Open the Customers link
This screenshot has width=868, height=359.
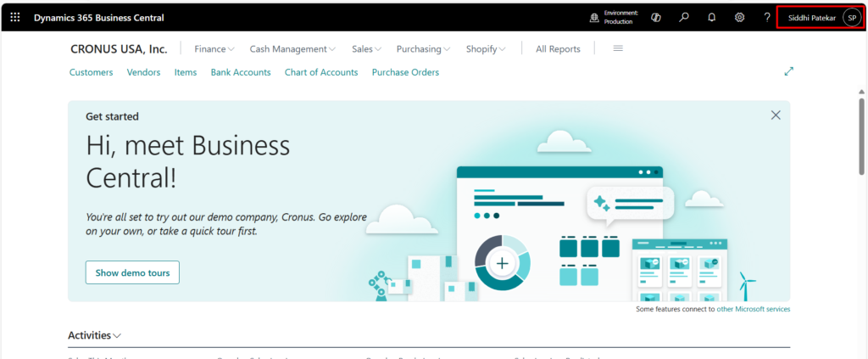point(91,72)
